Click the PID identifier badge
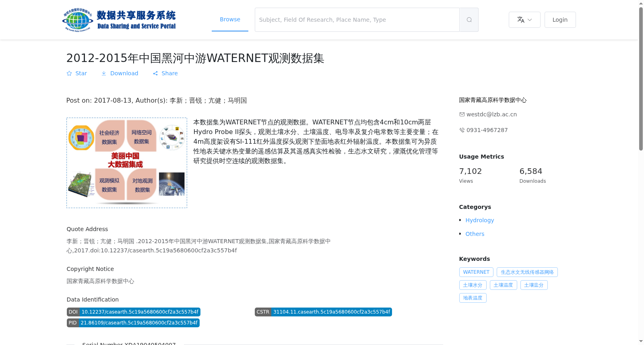 tap(133, 323)
